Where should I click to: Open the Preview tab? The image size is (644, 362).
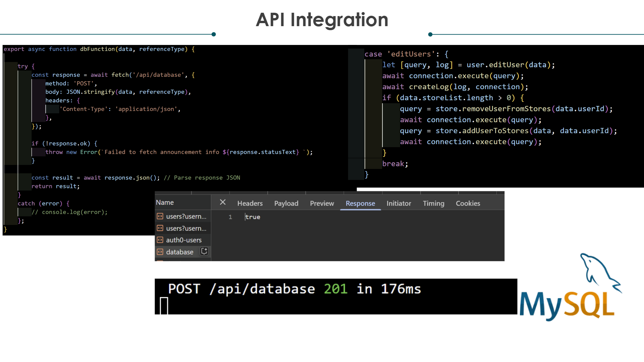[x=322, y=203]
